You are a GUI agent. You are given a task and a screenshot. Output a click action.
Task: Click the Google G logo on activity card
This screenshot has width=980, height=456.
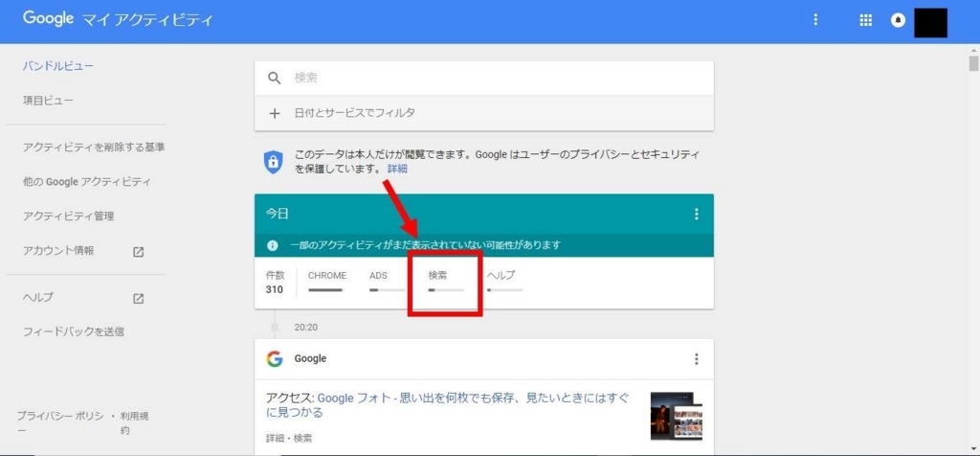point(275,359)
